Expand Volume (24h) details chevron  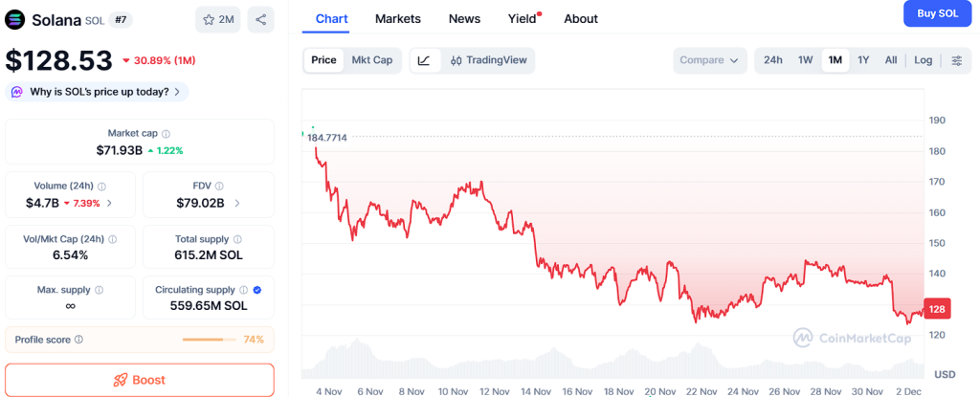[x=109, y=203]
